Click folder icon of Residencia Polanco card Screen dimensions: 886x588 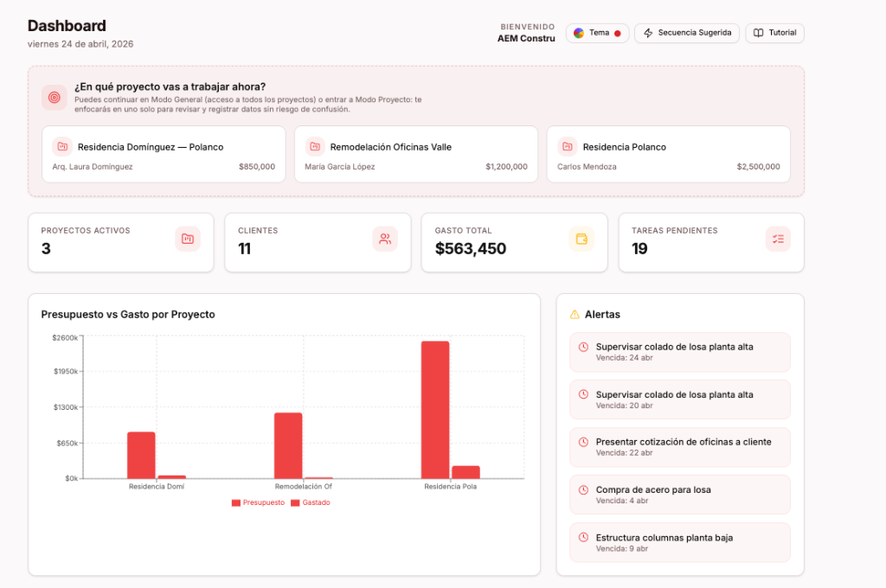[568, 146]
